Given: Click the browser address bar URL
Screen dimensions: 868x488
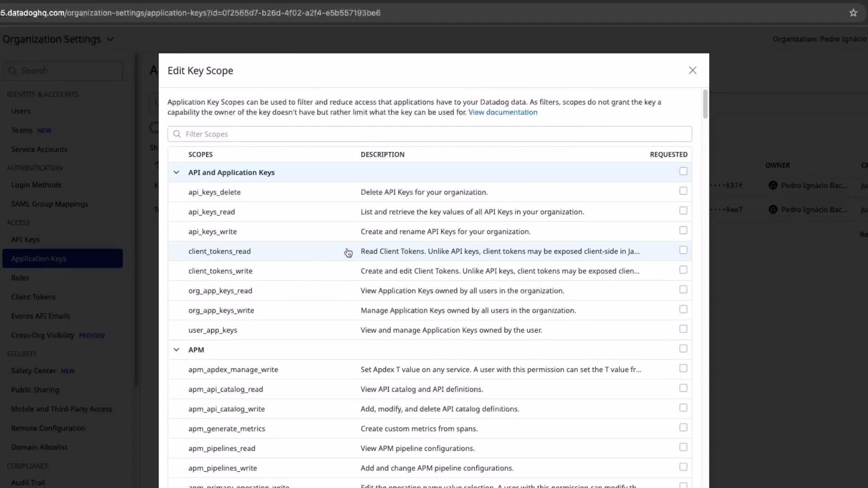Looking at the screenshot, I should point(190,13).
